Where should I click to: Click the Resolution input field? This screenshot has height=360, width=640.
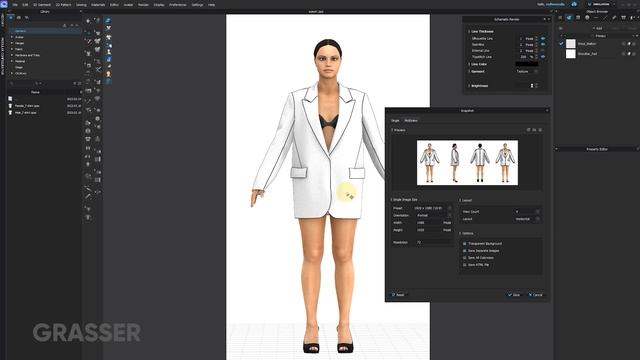pos(433,242)
